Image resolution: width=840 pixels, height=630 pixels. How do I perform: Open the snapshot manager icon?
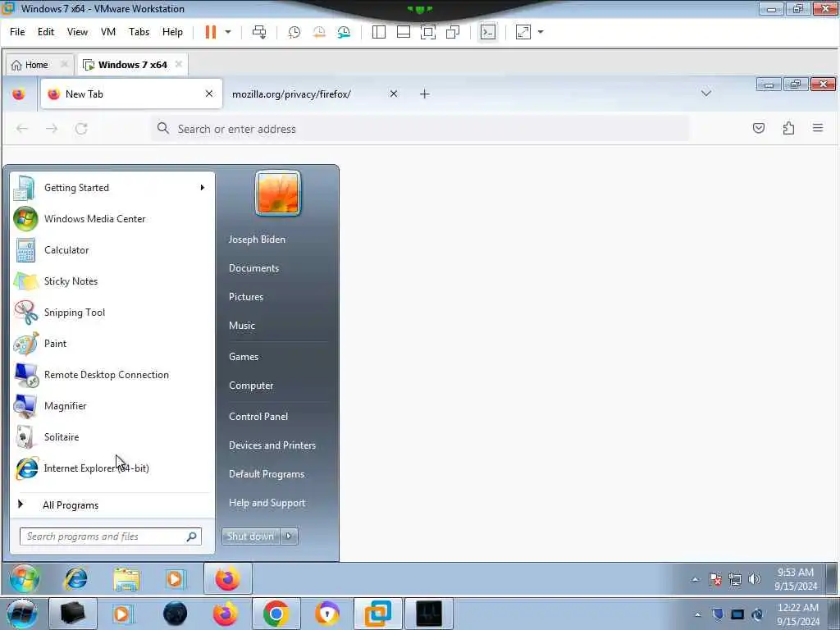344,32
